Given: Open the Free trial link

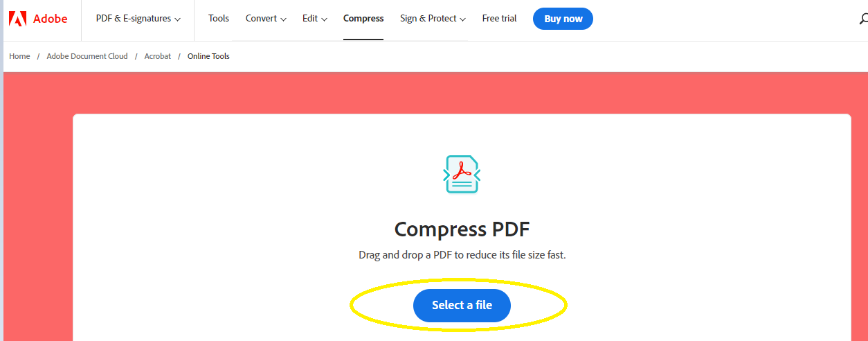Looking at the screenshot, I should tap(499, 19).
